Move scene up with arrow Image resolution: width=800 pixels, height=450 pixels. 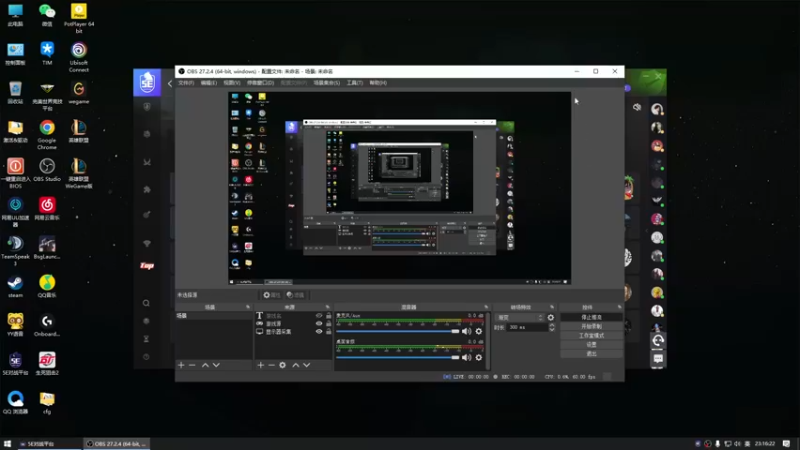[205, 365]
